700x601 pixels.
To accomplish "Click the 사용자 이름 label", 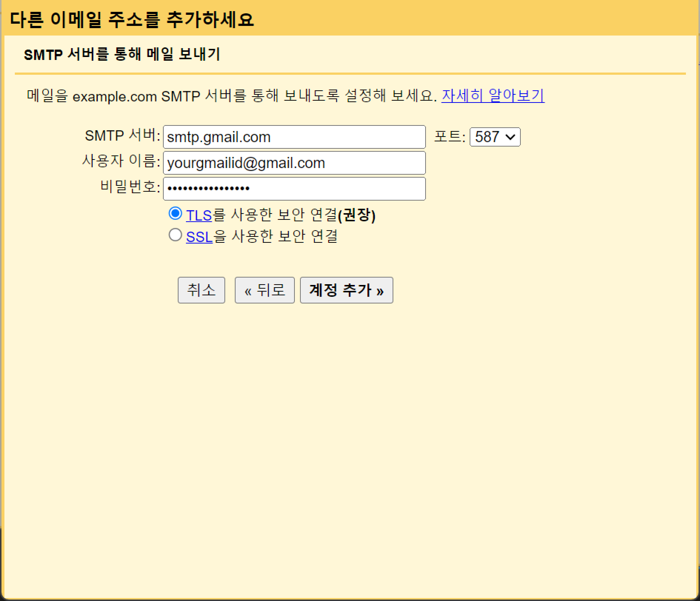I will [121, 161].
